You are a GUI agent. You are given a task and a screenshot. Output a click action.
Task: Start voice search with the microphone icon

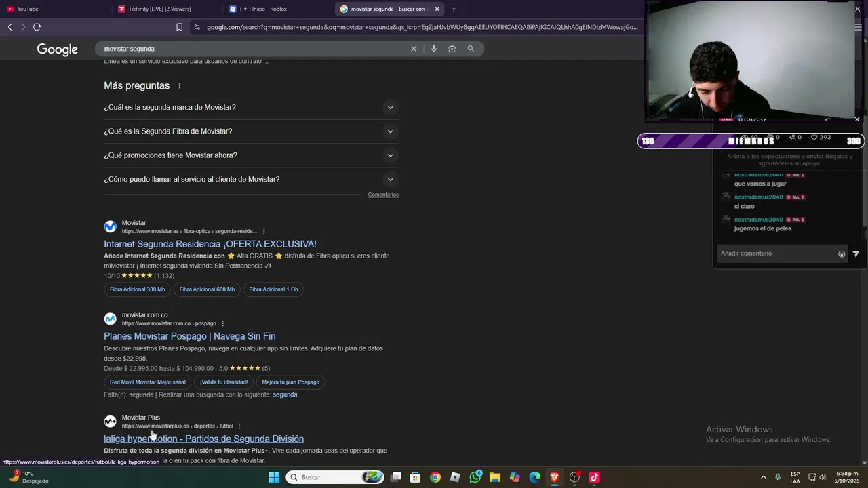tap(434, 49)
